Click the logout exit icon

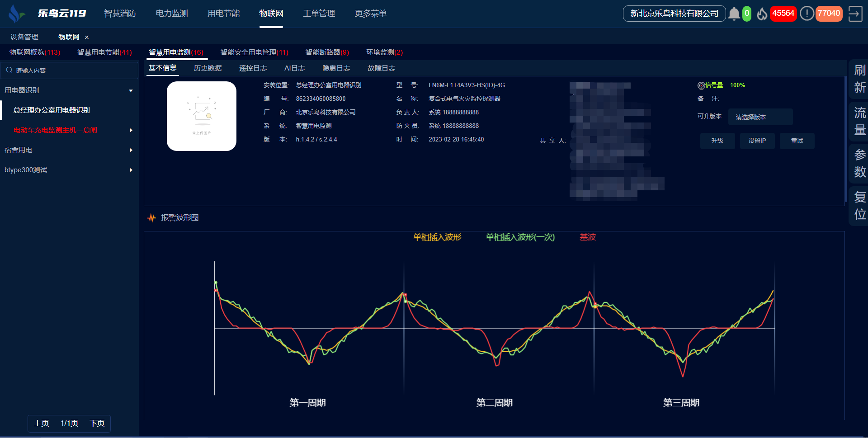pos(855,14)
